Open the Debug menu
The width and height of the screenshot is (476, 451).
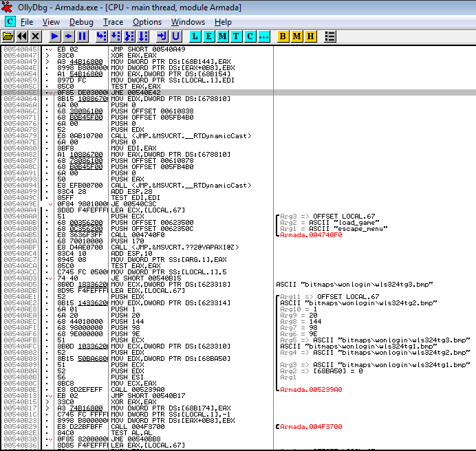81,22
